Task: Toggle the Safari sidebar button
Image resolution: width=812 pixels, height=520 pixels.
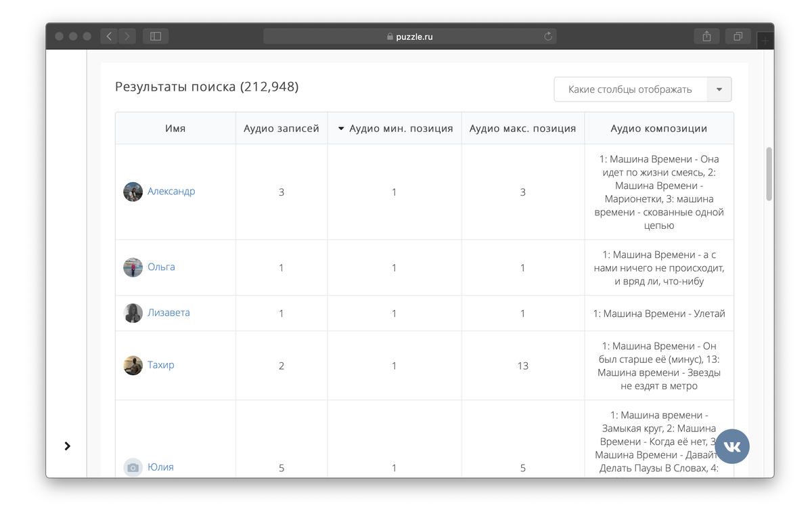Action: point(156,37)
